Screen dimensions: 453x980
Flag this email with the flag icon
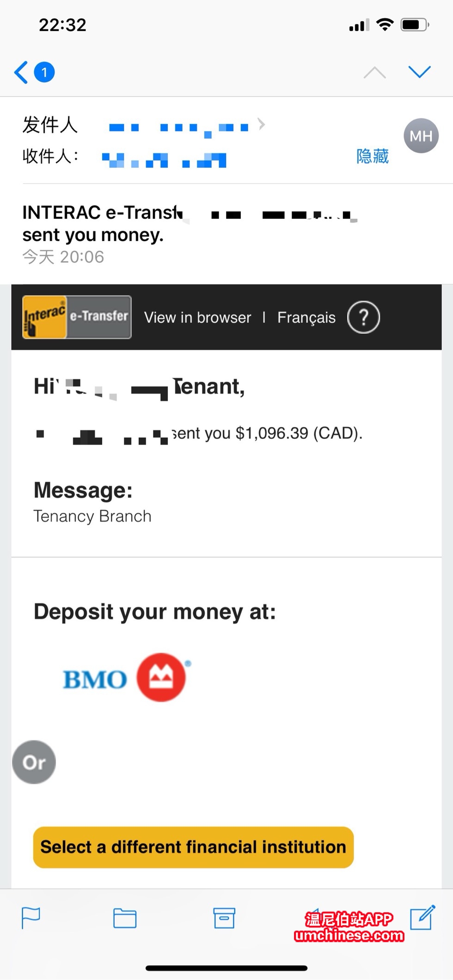tap(31, 918)
